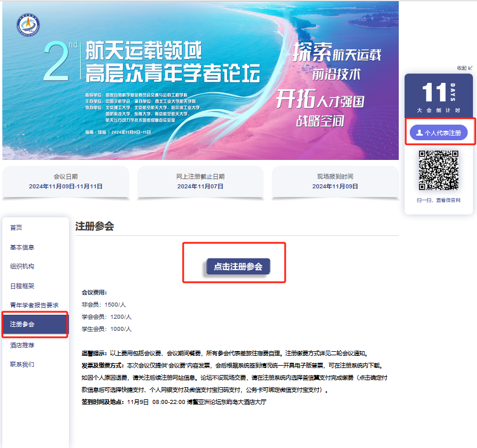Click the 现场报到时间 card

[334, 181]
